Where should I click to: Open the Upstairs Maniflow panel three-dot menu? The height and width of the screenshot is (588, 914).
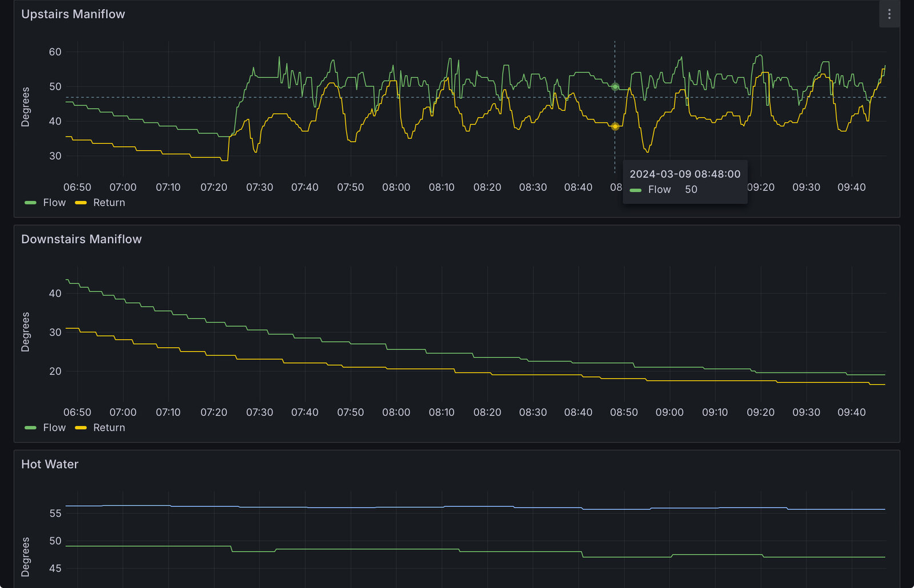[889, 14]
